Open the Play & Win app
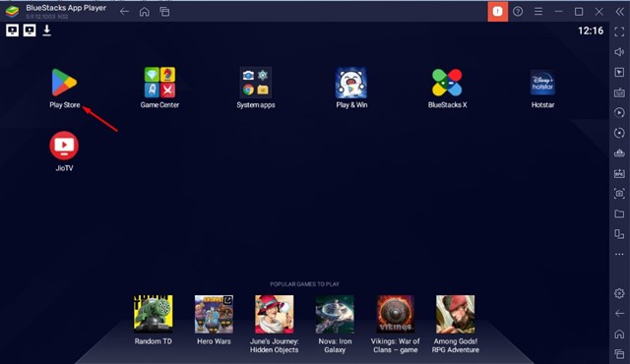 click(x=351, y=83)
